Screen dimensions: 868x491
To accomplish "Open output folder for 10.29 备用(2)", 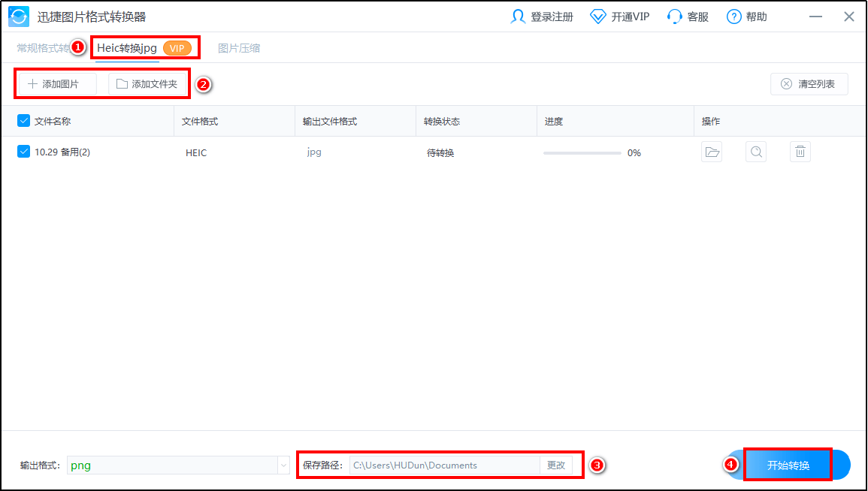I will [711, 152].
